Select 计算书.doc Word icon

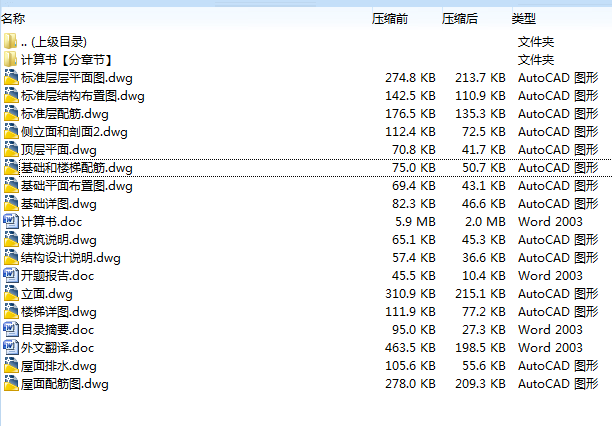pyautogui.click(x=11, y=221)
